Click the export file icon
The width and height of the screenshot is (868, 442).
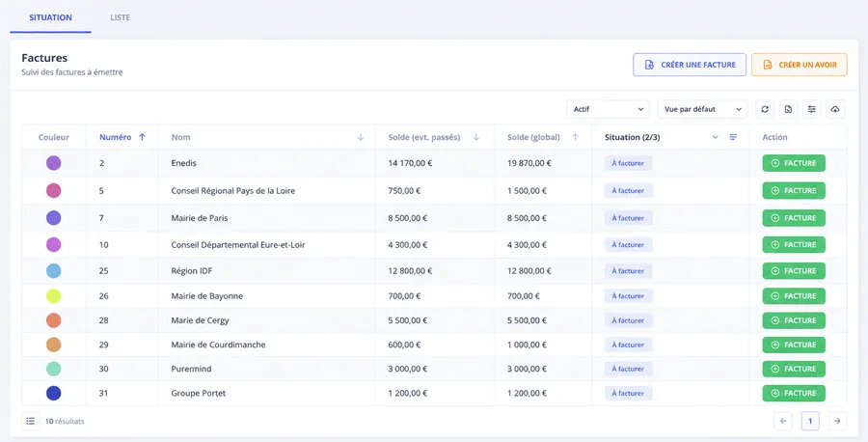coord(788,109)
